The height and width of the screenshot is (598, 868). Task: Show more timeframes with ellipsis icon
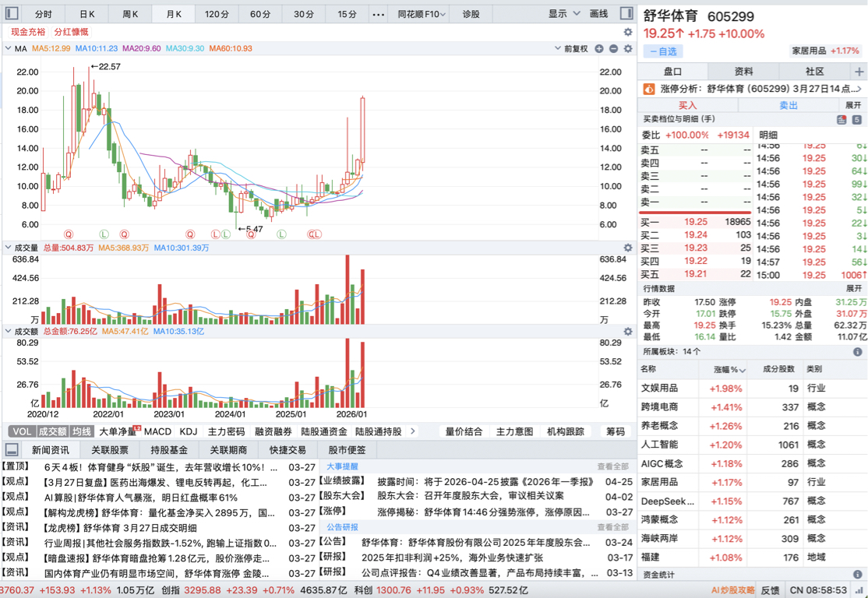pyautogui.click(x=378, y=14)
